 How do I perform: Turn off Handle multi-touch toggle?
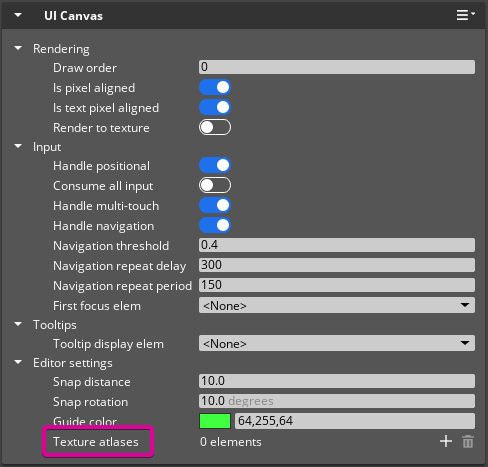tap(215, 205)
